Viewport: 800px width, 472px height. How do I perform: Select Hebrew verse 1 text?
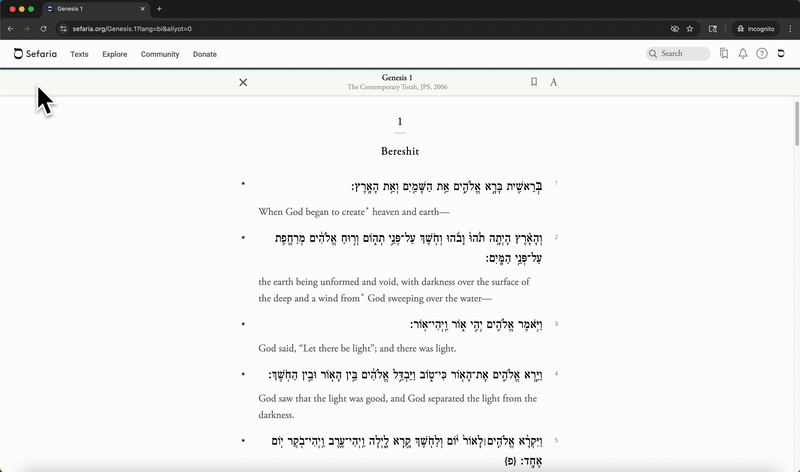446,187
